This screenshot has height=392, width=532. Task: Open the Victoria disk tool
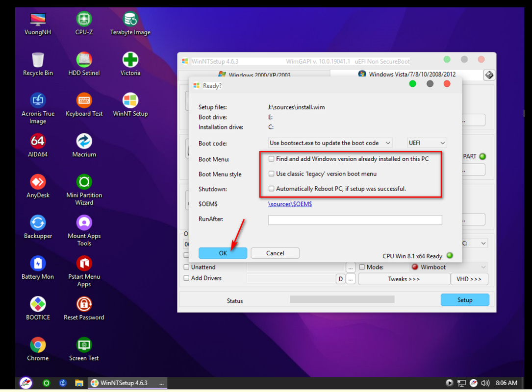click(130, 64)
